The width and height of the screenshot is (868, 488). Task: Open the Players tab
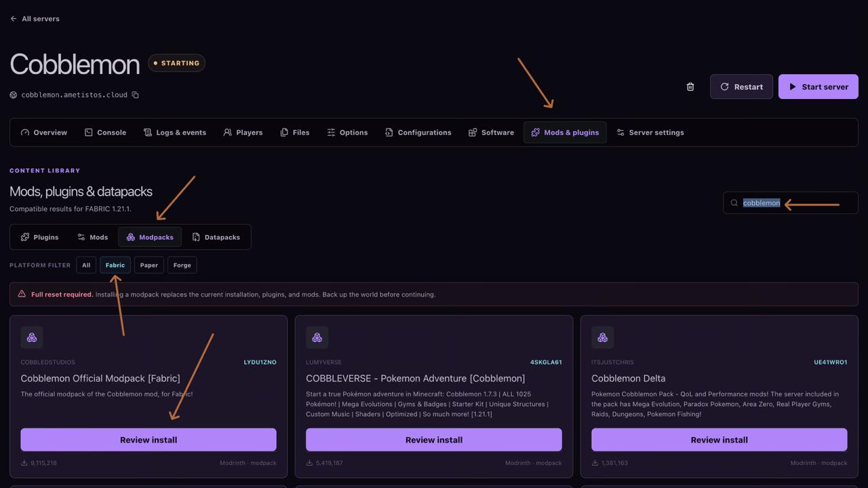pos(243,132)
